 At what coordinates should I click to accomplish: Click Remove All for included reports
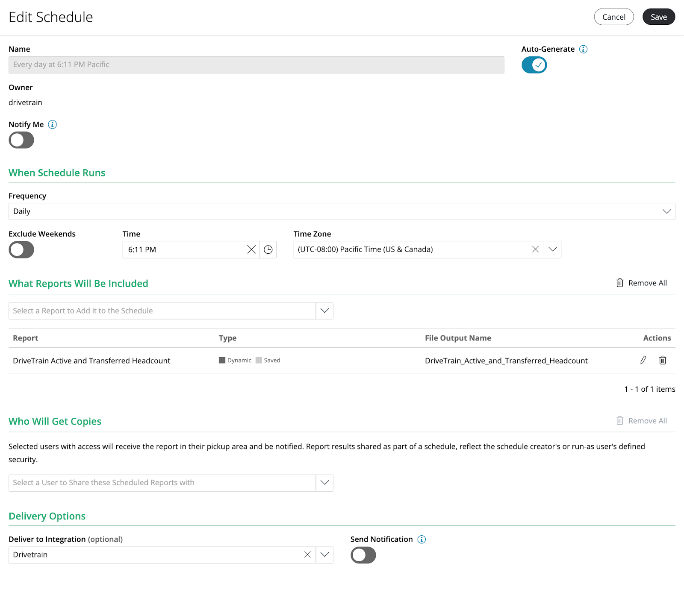(x=641, y=283)
